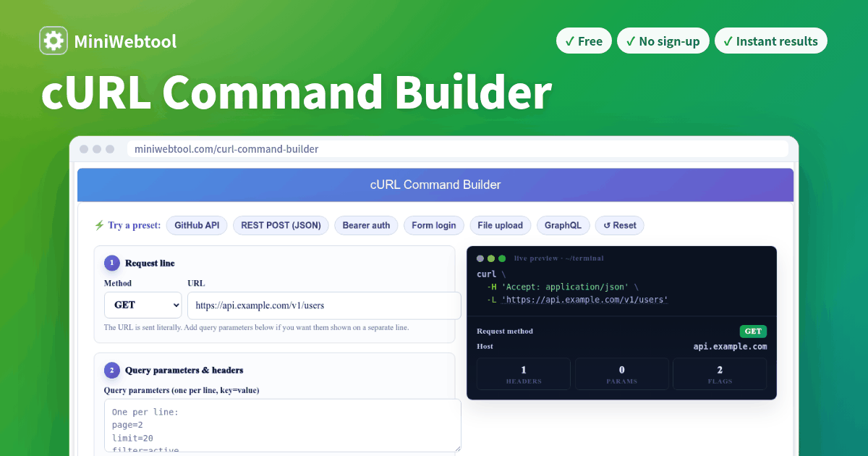Image resolution: width=868 pixels, height=456 pixels.
Task: Click the FLAGS count tile
Action: point(720,374)
